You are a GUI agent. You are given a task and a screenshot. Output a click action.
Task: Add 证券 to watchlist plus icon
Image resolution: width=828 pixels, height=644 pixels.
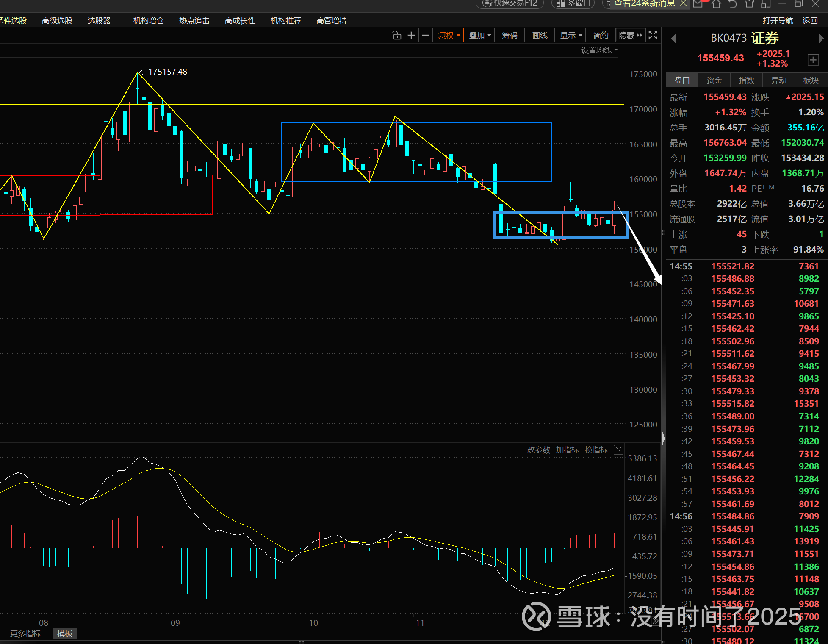813,60
